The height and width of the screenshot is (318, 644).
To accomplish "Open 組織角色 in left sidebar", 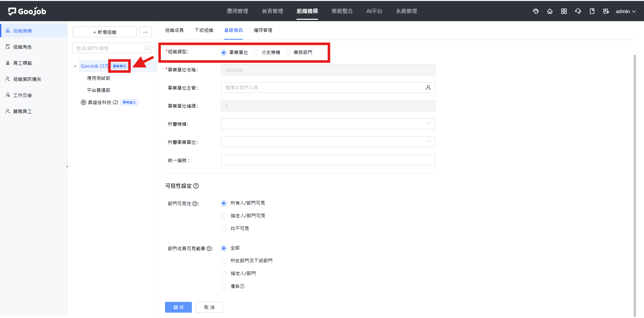I will 34,47.
